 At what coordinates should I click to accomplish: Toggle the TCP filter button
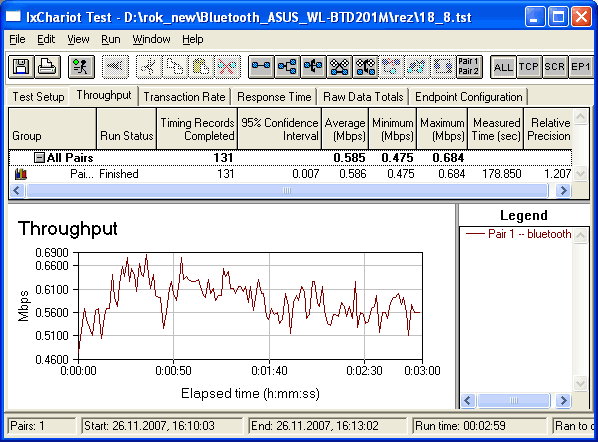529,67
